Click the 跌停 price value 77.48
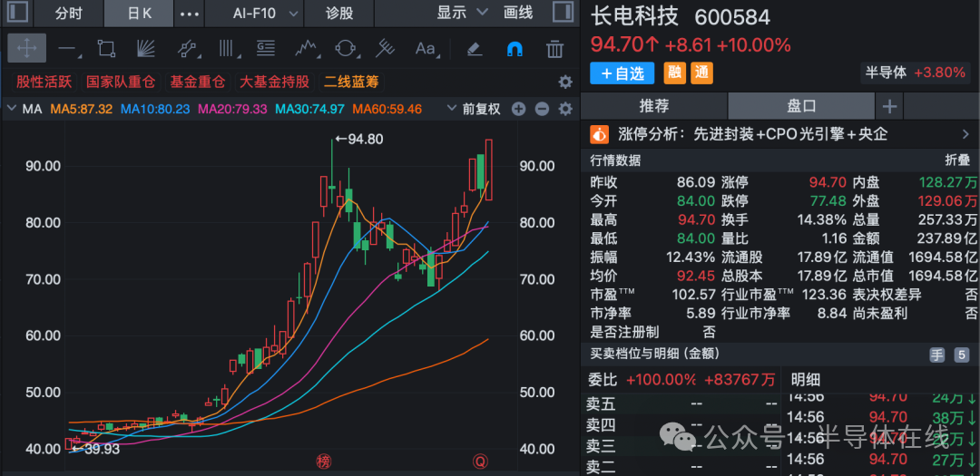 (x=828, y=202)
